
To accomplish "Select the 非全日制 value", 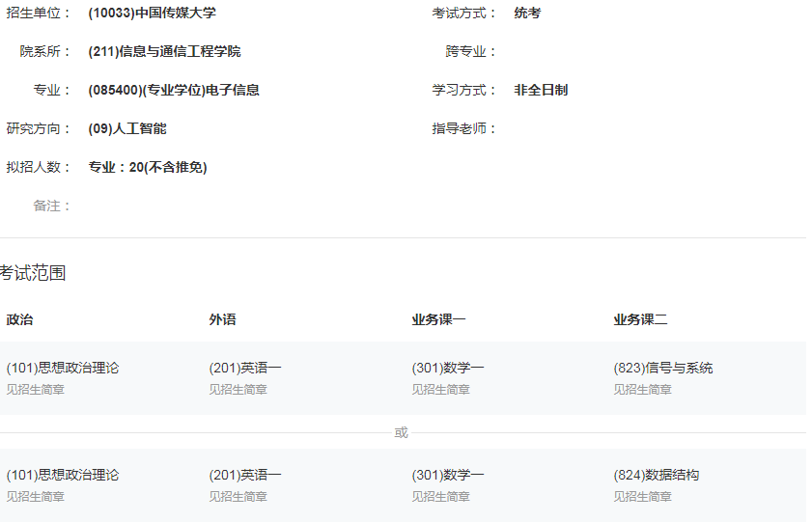I will click(x=541, y=90).
